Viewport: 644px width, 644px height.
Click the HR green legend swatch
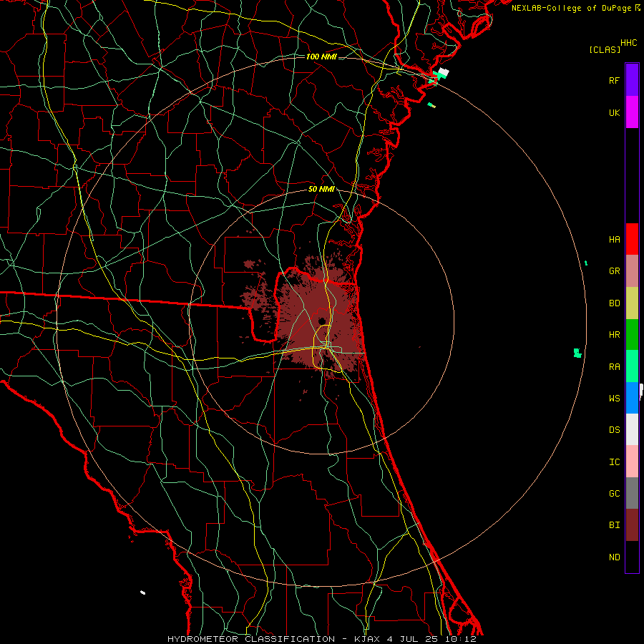coord(632,334)
